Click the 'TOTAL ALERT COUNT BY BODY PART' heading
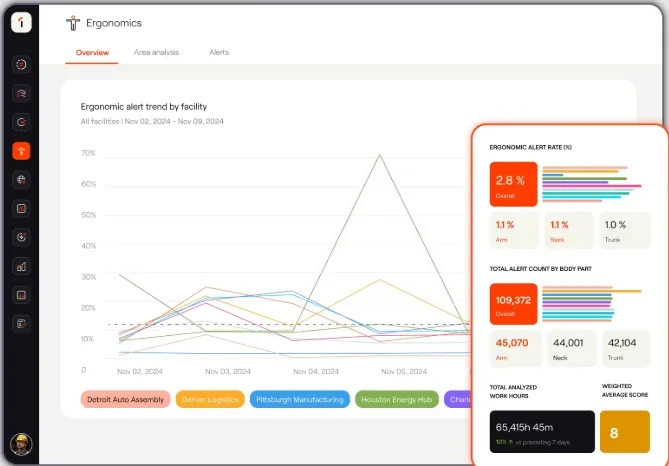Image resolution: width=669 pixels, height=466 pixels. [x=541, y=269]
